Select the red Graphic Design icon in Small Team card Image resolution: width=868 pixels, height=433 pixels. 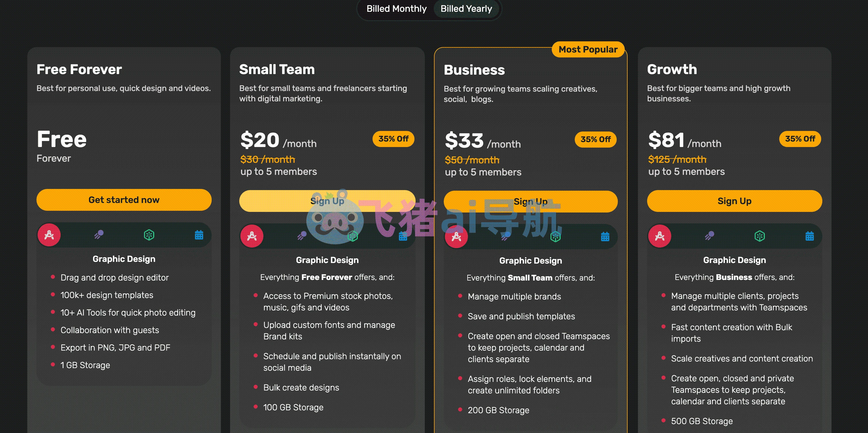pyautogui.click(x=252, y=236)
